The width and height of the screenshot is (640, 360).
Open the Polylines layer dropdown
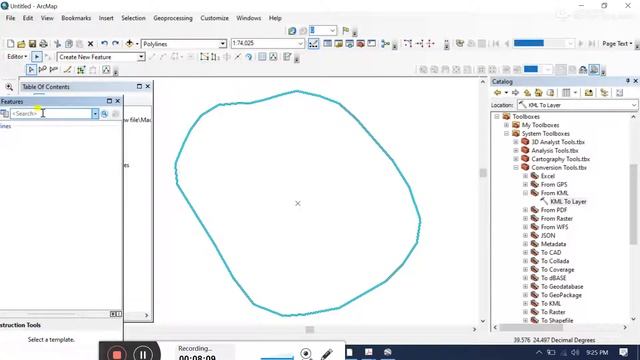click(222, 44)
